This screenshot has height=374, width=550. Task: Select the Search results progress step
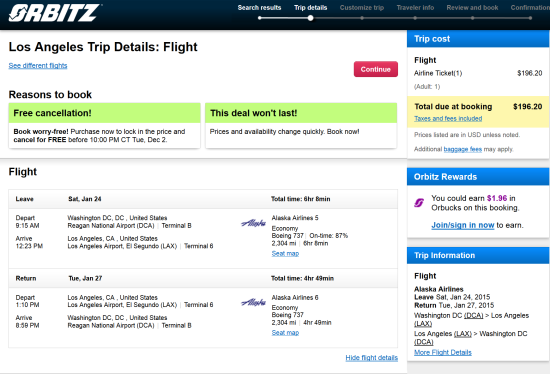pyautogui.click(x=259, y=7)
